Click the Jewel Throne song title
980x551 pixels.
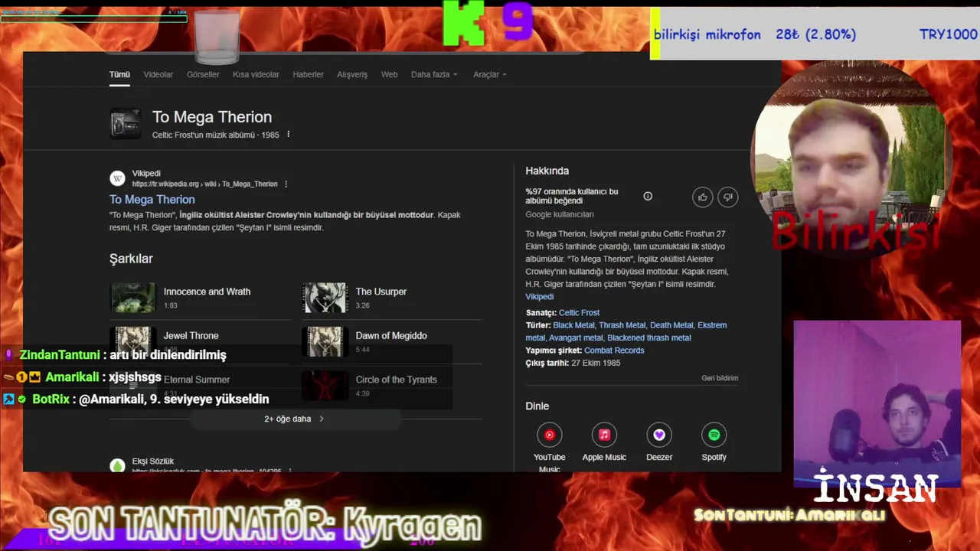pos(191,335)
